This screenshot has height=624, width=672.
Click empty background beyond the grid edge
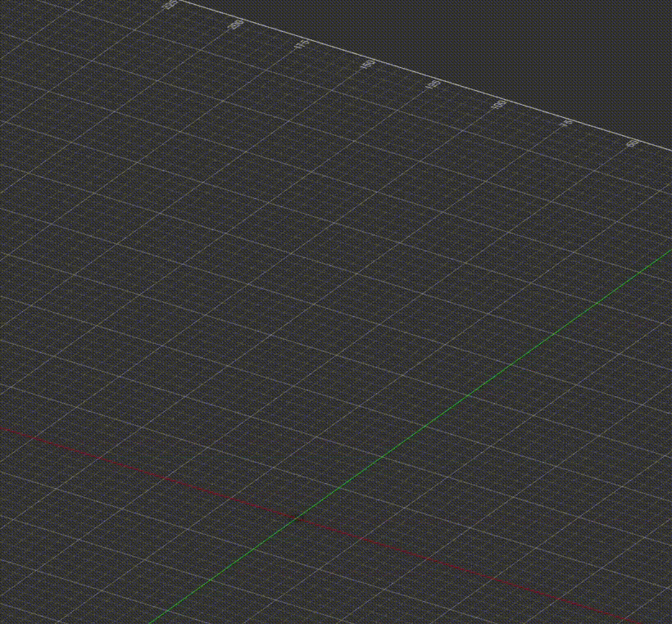(492, 41)
